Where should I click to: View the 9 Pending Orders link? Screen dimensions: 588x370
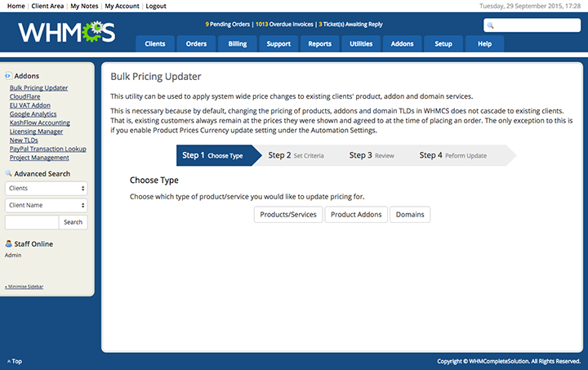coord(227,24)
